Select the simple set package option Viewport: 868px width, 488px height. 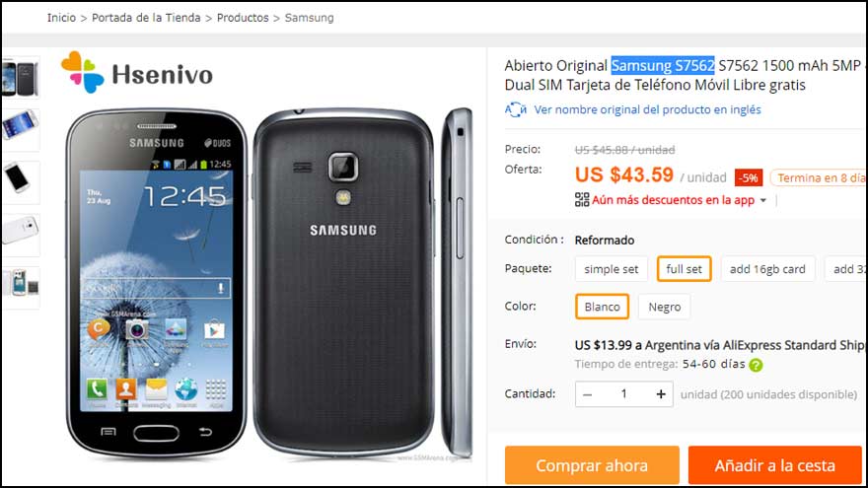pos(612,269)
